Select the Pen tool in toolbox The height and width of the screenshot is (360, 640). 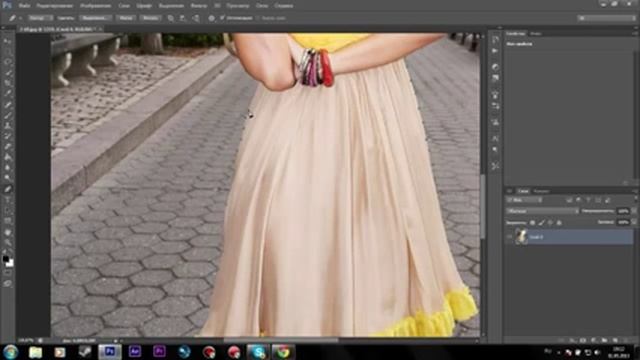(x=7, y=189)
